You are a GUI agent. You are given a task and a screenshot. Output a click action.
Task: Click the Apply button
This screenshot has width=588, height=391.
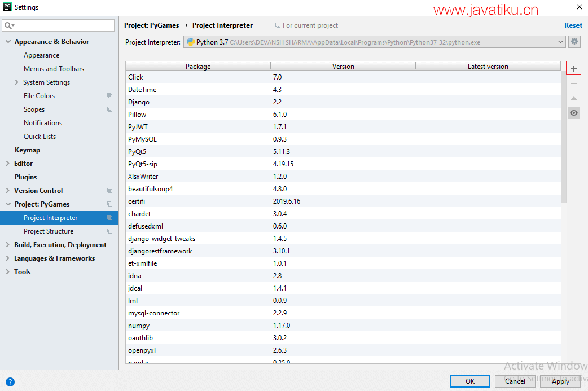click(560, 381)
